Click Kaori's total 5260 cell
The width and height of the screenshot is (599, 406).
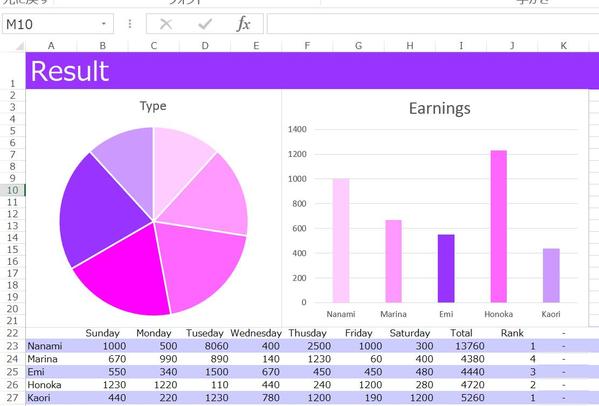[461, 398]
